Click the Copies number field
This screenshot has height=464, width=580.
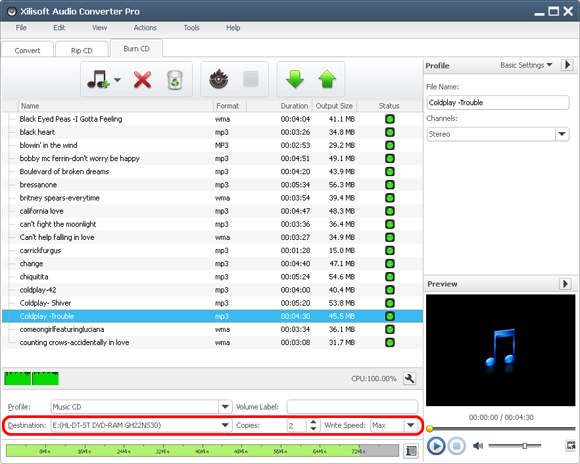click(296, 425)
